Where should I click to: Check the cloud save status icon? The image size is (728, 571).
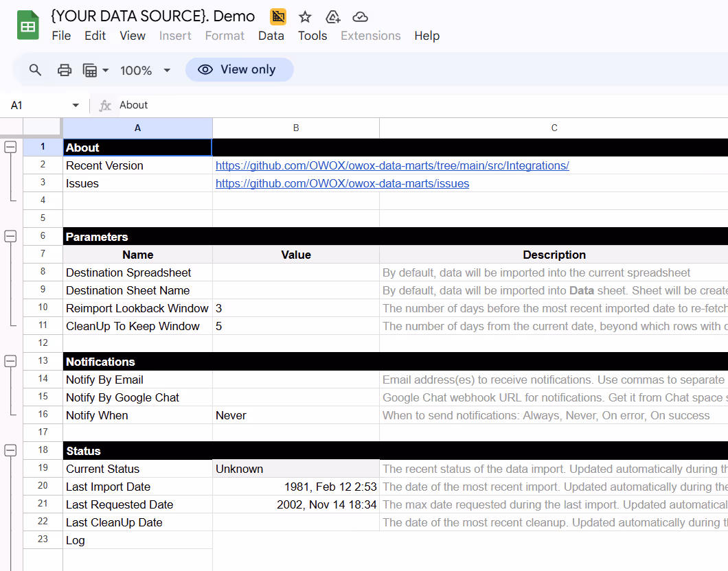(x=361, y=17)
